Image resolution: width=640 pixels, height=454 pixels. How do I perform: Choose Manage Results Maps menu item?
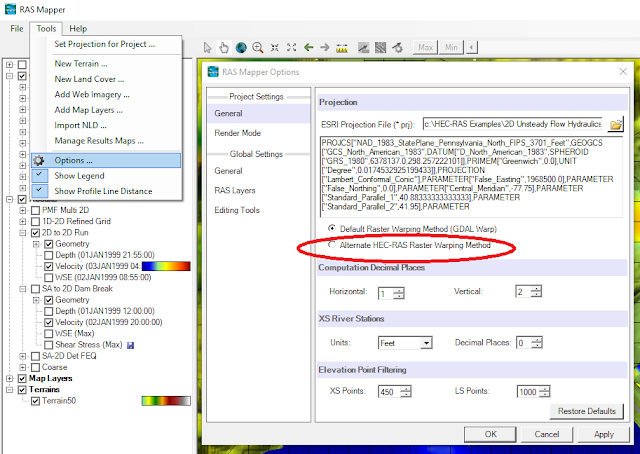(x=99, y=141)
